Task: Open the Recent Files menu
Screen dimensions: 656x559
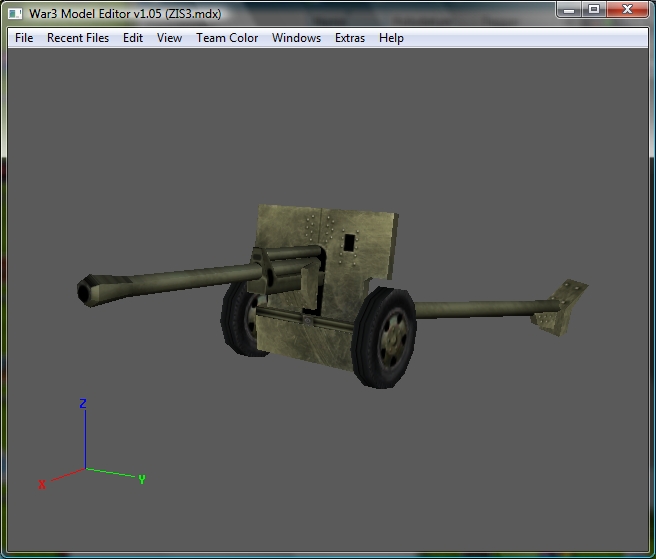Action: point(78,38)
